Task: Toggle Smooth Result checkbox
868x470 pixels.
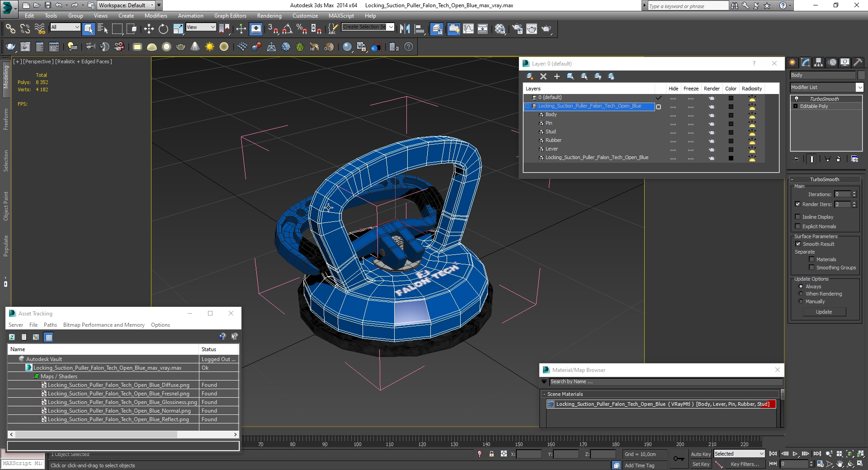Action: click(x=798, y=244)
